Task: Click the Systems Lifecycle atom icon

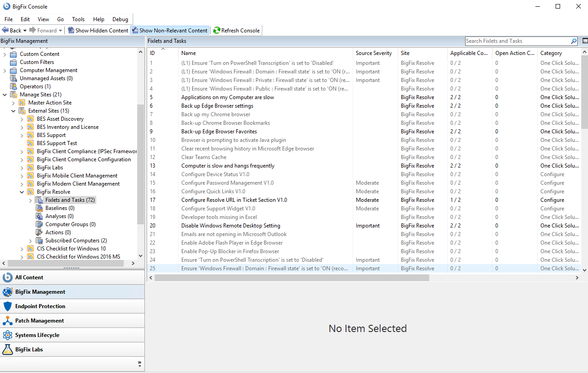Action: click(7, 335)
